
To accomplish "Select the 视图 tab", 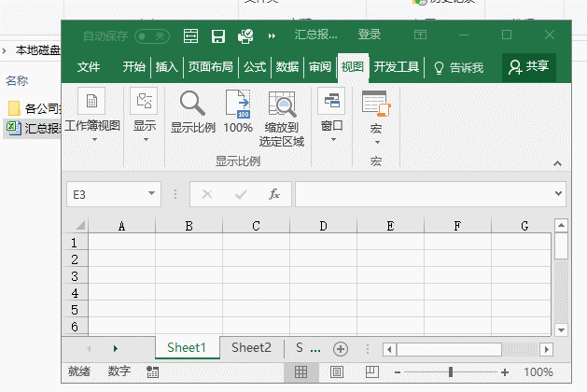I will tap(353, 67).
